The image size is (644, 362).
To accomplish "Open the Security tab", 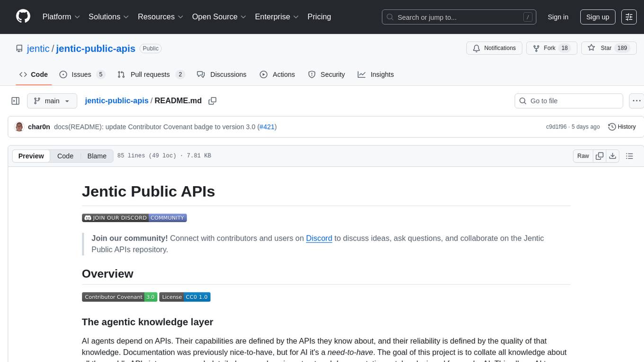I will 327,74.
